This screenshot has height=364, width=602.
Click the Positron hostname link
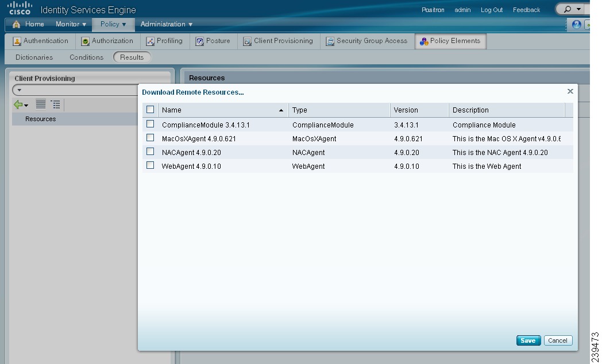tap(433, 10)
